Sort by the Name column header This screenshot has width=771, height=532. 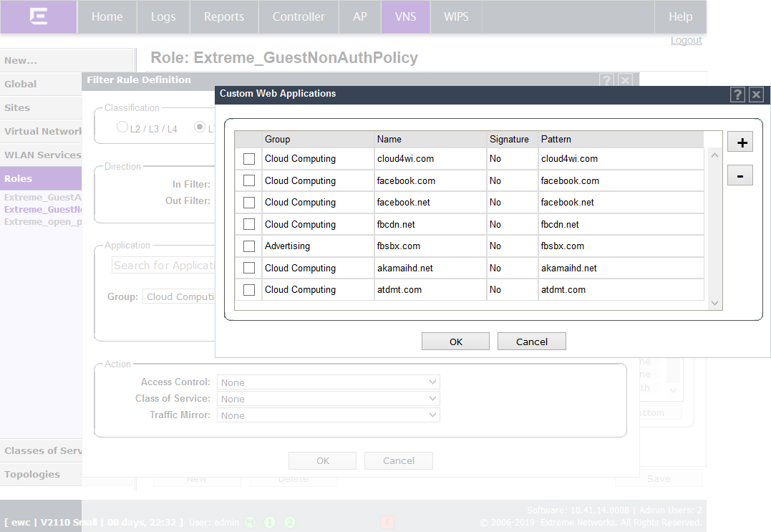tap(431, 139)
